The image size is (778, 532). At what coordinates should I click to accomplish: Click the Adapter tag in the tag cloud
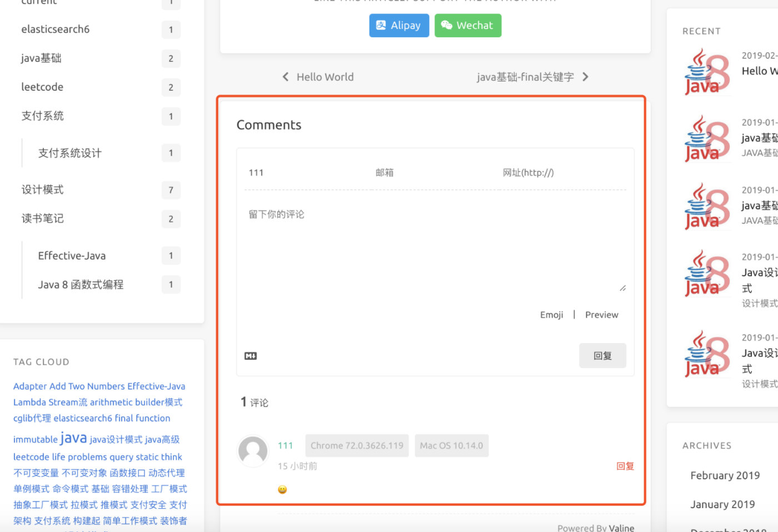(30, 386)
